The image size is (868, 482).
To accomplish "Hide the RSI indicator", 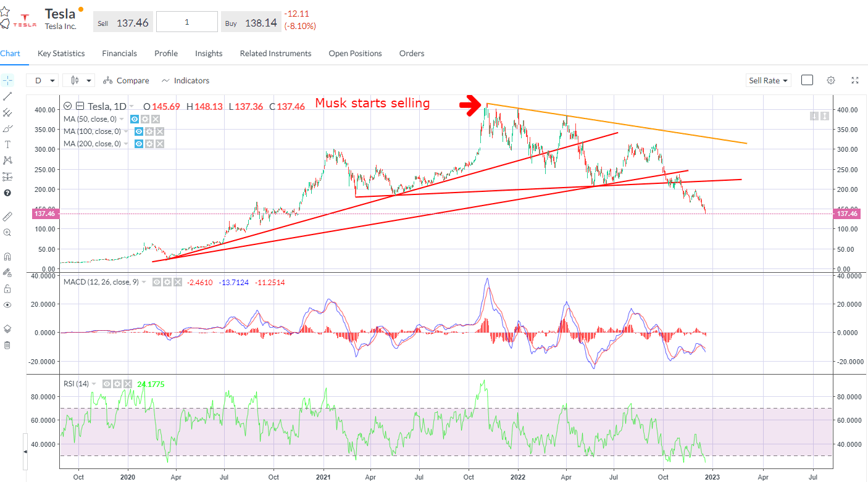I will pos(107,384).
